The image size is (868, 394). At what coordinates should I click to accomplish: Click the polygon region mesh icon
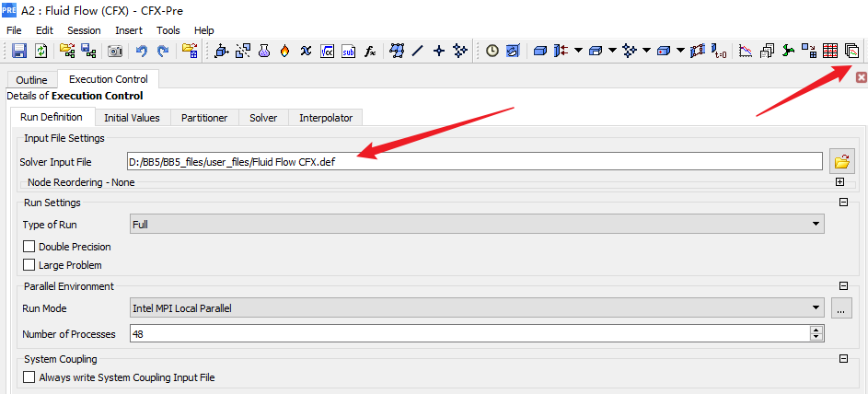click(397, 51)
